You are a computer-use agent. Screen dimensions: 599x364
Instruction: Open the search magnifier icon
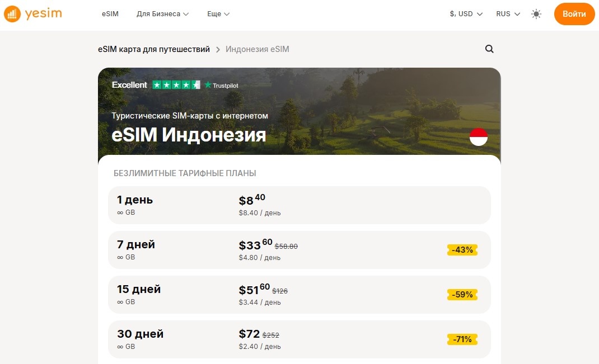tap(489, 49)
